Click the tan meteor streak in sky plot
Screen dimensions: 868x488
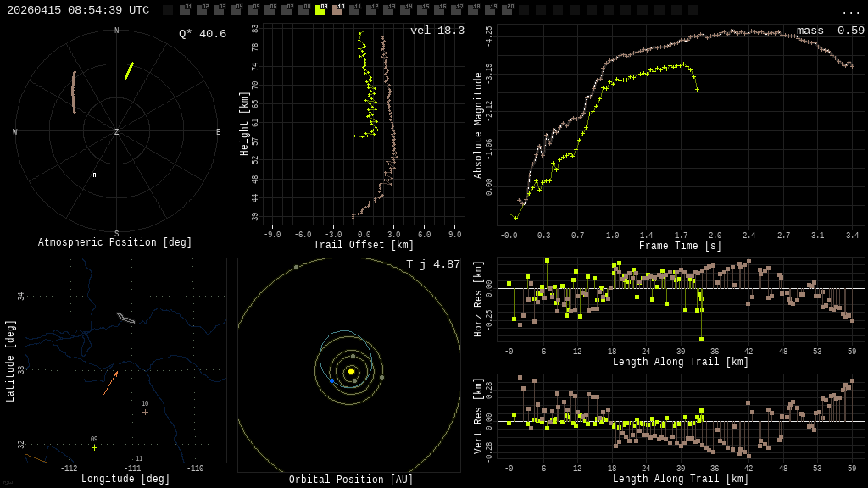(74, 91)
